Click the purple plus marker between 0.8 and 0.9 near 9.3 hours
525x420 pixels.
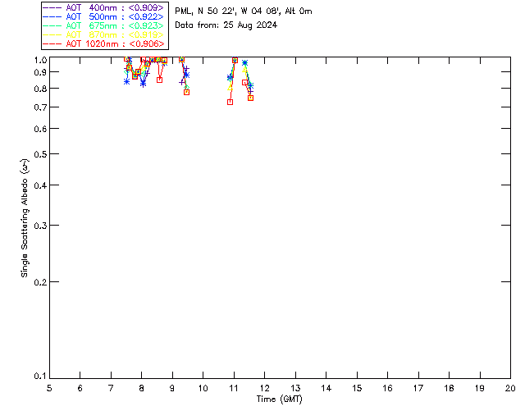(182, 82)
